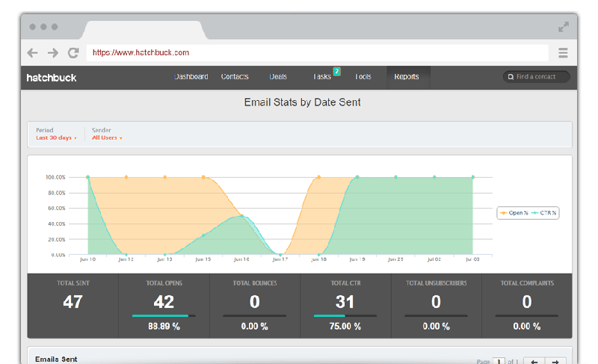The width and height of the screenshot is (598, 364).
Task: Click the Tasks notification badge
Action: [x=336, y=72]
